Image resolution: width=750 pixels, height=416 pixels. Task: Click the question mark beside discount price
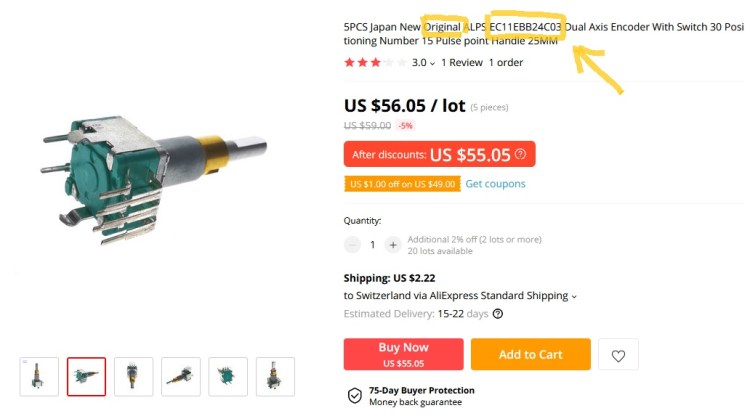(520, 154)
